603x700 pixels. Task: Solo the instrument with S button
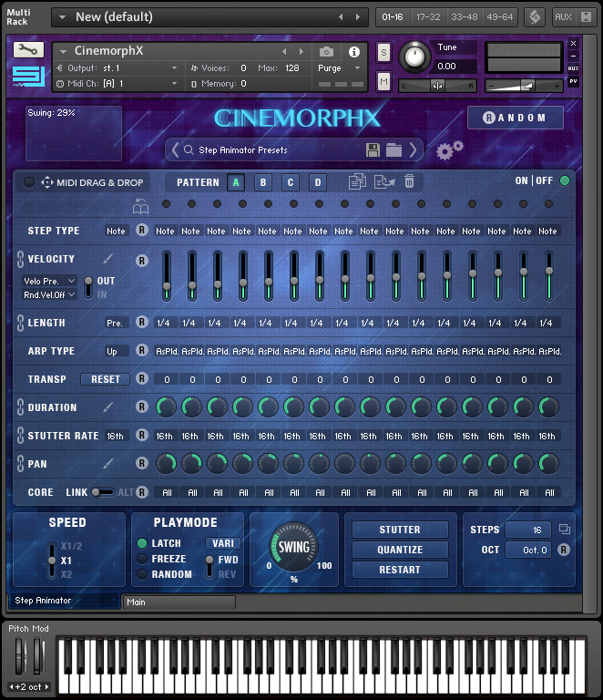pyautogui.click(x=383, y=53)
